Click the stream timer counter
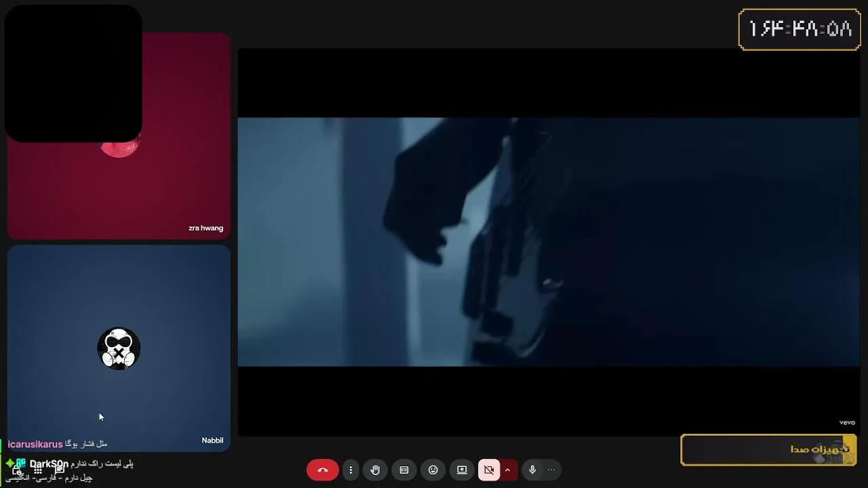868x488 pixels. coord(800,29)
